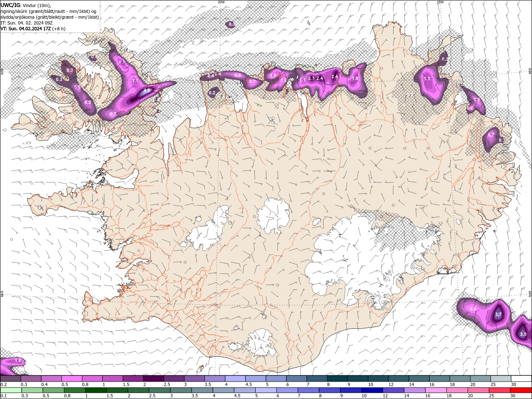The height and width of the screenshot is (399, 532).
Task: Click bottom-row bright red swatch after 30
Action: click(521, 390)
